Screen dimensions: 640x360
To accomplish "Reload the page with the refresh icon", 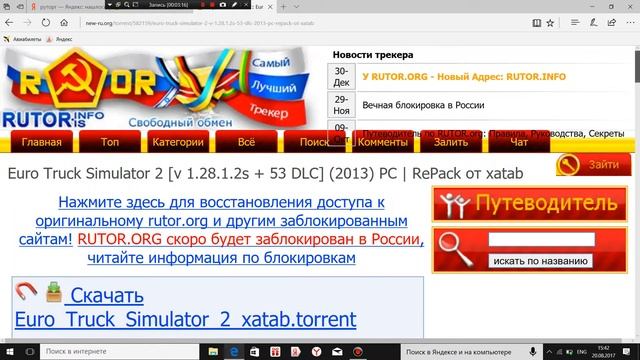I will [x=46, y=23].
